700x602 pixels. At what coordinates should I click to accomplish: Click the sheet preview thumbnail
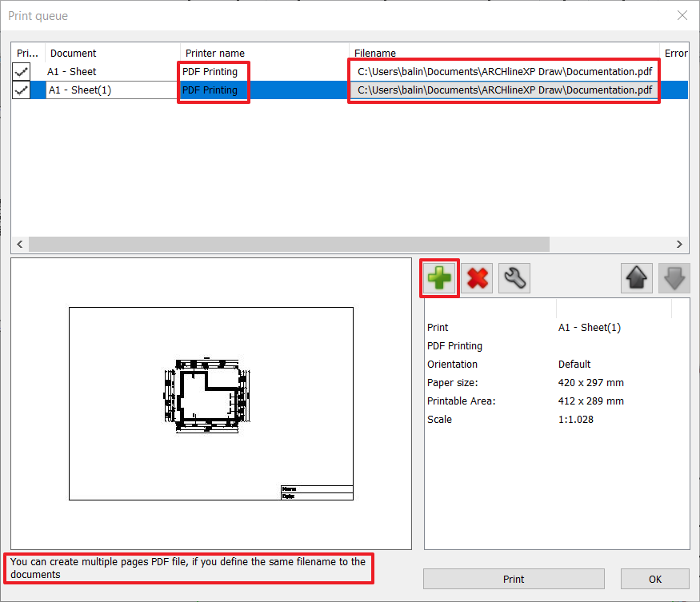pyautogui.click(x=210, y=402)
